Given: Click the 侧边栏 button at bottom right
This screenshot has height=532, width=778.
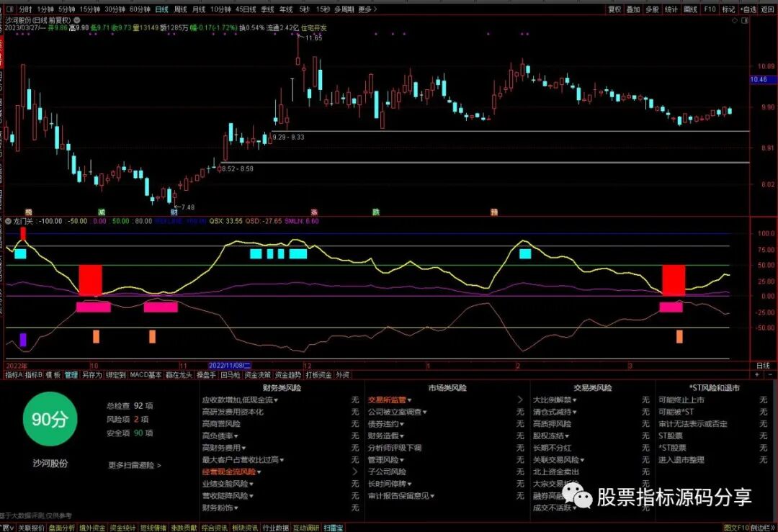Looking at the screenshot, I should pyautogui.click(x=764, y=528).
